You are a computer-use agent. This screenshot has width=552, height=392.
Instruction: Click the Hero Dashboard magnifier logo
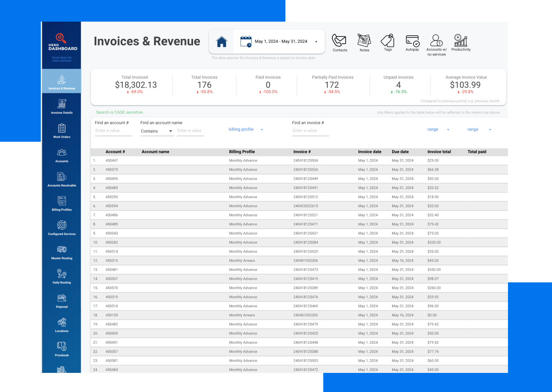coord(60,38)
